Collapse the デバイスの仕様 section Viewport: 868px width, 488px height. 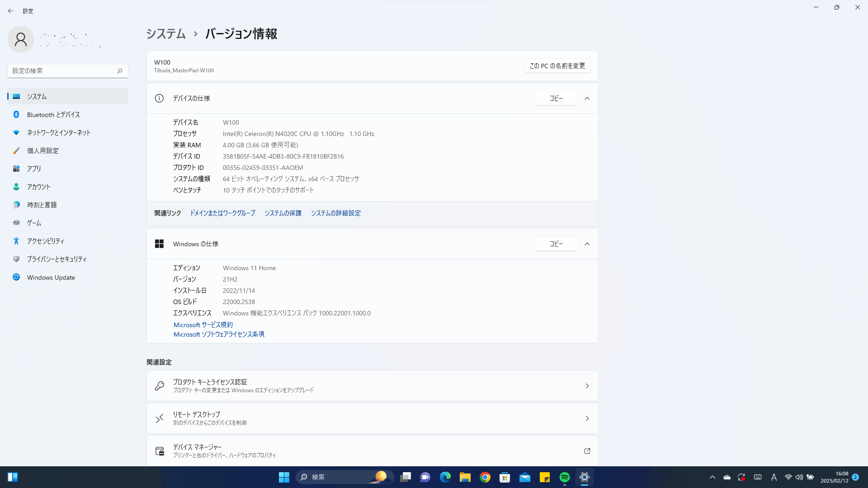587,99
